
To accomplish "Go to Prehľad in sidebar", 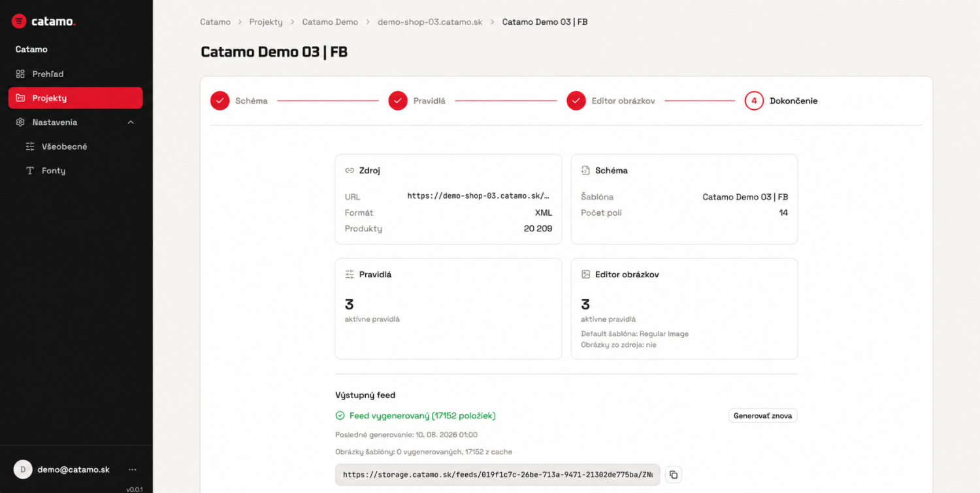I will (x=75, y=74).
